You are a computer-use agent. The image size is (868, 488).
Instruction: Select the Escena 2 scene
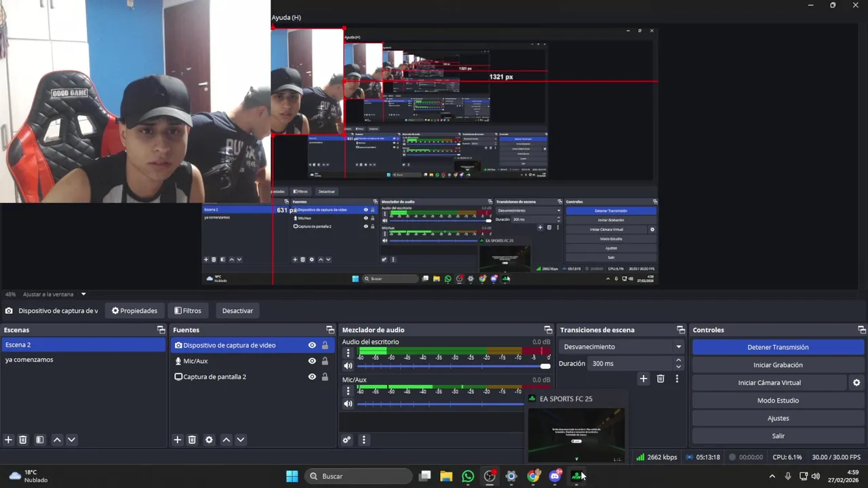83,345
